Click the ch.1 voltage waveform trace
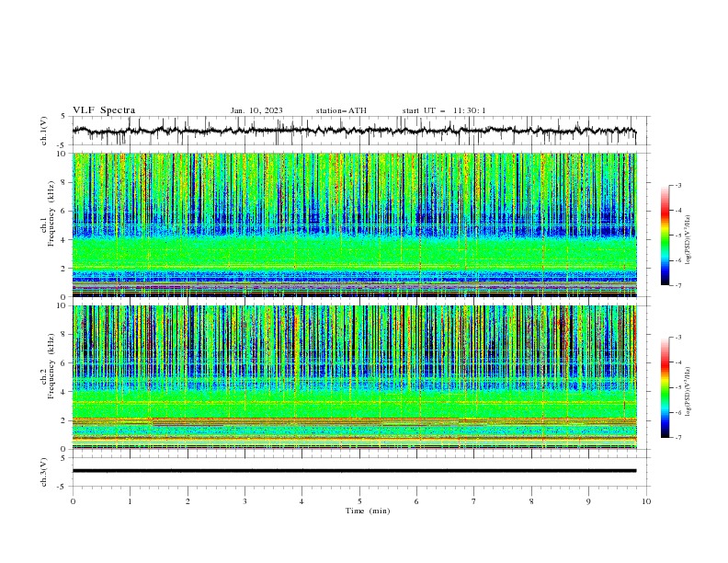The height and width of the screenshot is (563, 728). 354,131
